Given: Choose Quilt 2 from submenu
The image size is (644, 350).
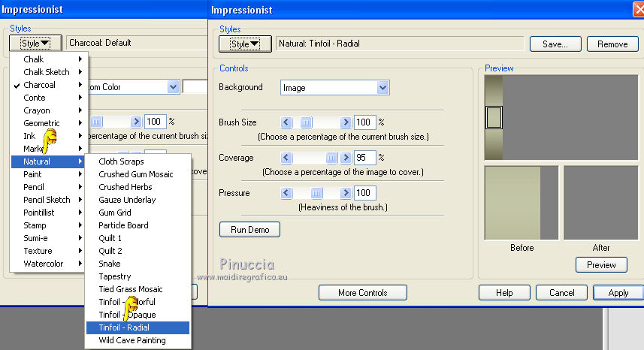Looking at the screenshot, I should 138,251.
